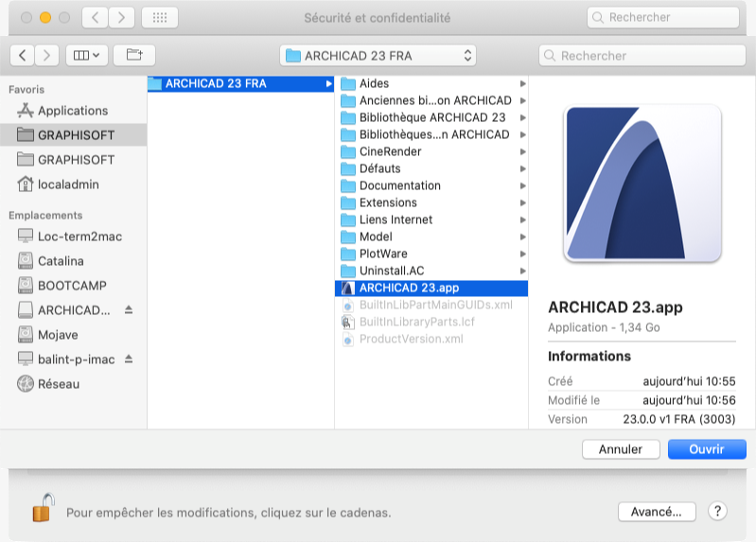
Task: Select the Liens Internet folder
Action: tap(431, 219)
